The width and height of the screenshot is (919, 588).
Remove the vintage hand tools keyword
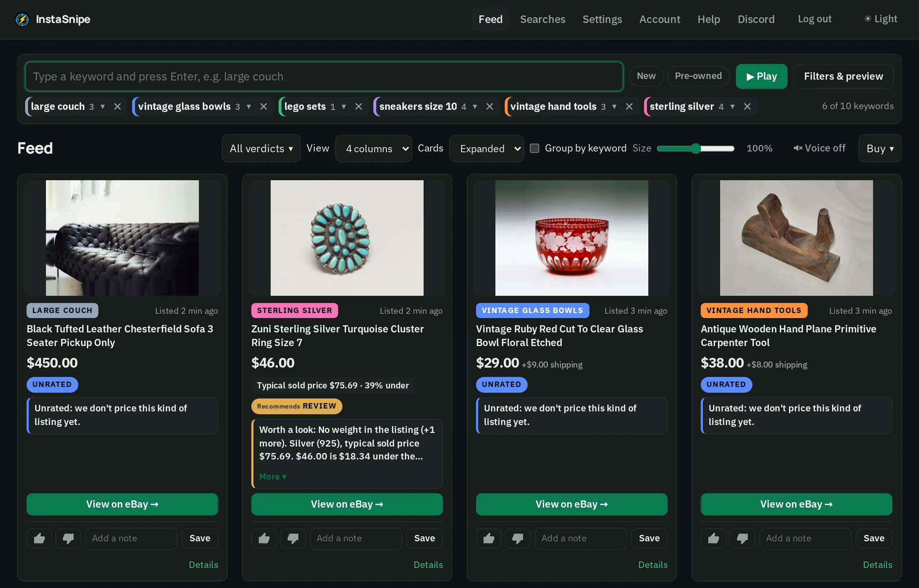point(629,107)
